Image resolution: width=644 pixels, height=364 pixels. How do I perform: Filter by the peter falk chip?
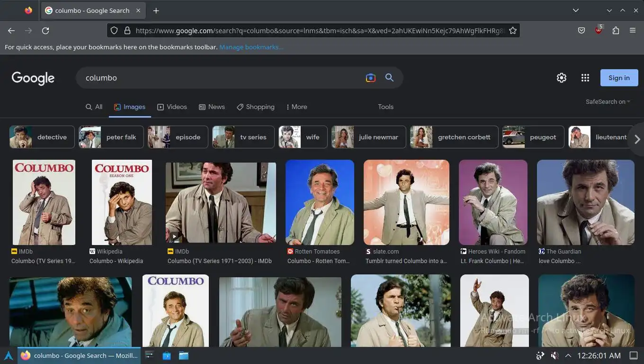[111, 137]
